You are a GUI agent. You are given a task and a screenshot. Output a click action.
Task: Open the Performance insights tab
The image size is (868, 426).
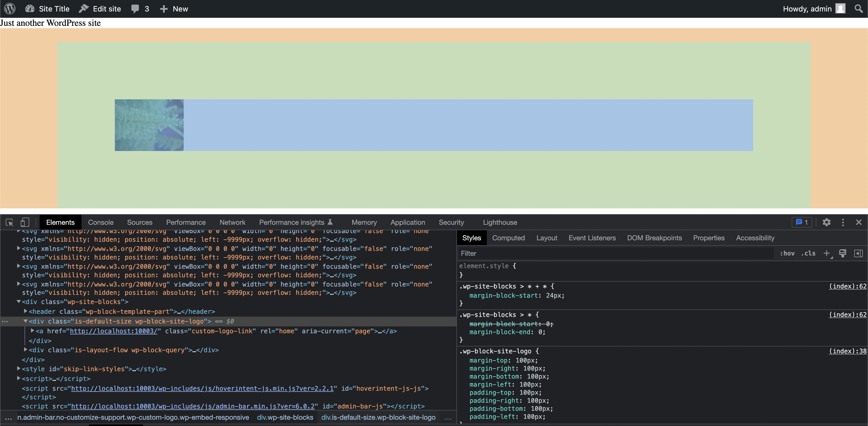click(296, 222)
